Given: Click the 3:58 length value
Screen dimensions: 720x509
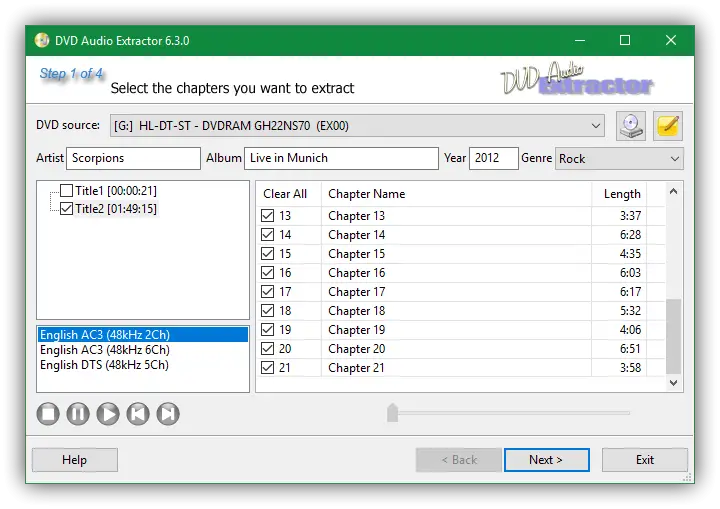Looking at the screenshot, I should click(630, 368).
